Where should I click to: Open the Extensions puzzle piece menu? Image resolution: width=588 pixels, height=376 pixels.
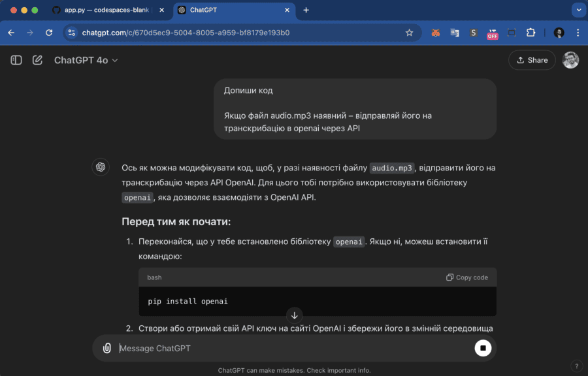(531, 33)
